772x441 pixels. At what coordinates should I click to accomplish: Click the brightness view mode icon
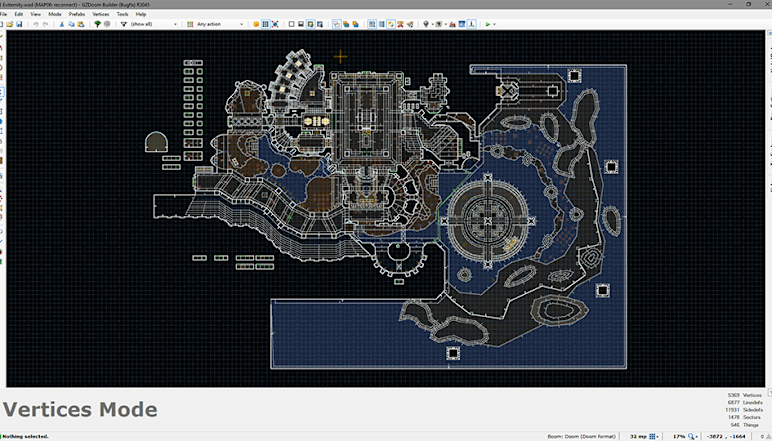pos(301,24)
